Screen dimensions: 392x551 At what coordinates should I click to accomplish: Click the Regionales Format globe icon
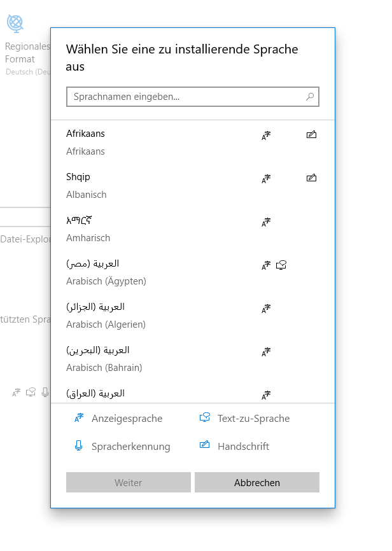click(14, 22)
